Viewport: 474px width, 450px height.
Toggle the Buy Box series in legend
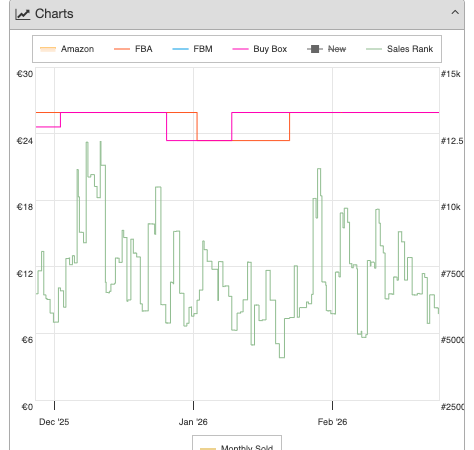(259, 49)
